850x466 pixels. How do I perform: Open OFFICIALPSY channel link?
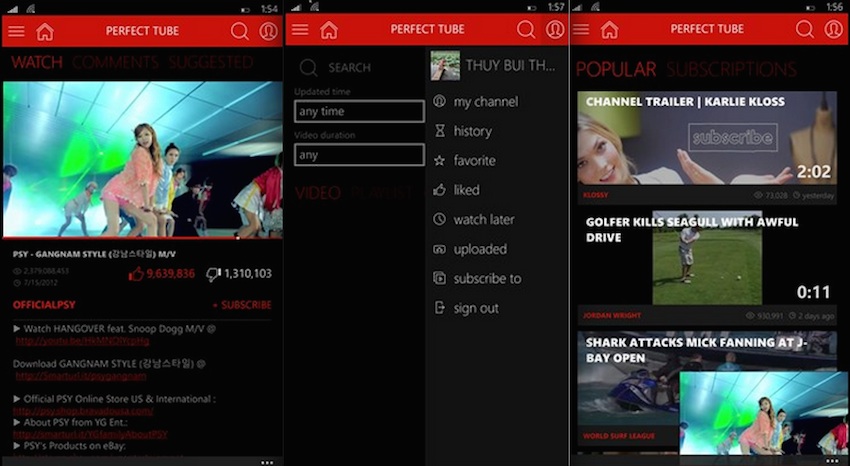44,305
